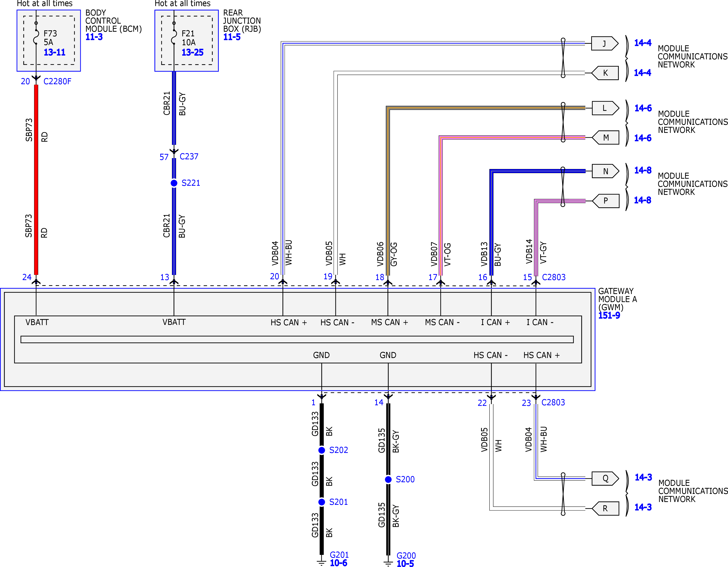
Task: Select the S202 splice label
Action: 338,450
